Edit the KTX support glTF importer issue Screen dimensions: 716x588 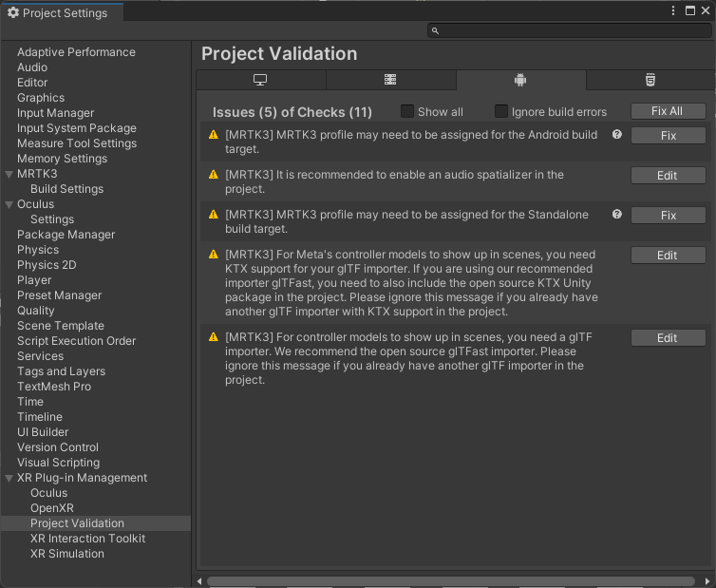(669, 256)
